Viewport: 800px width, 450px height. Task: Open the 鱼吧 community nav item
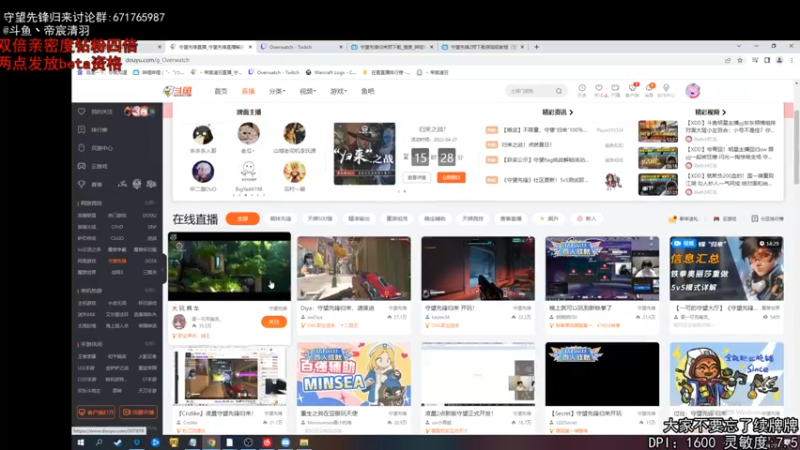pos(367,91)
